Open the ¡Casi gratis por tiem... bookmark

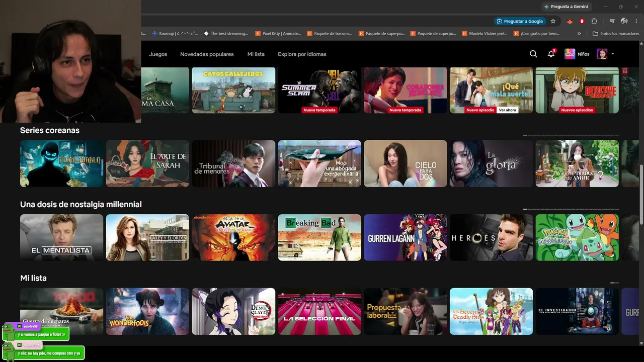(536, 34)
